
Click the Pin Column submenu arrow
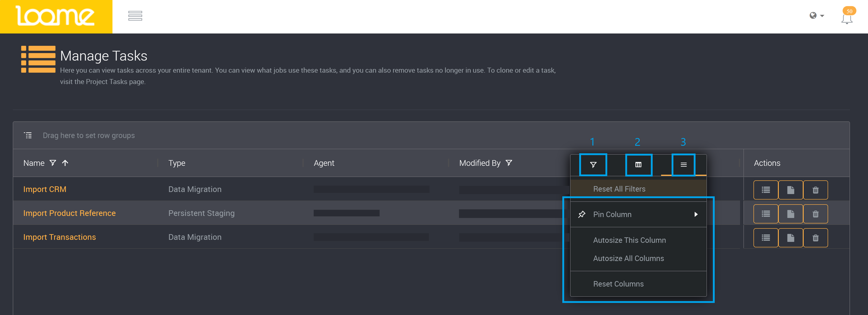click(696, 214)
